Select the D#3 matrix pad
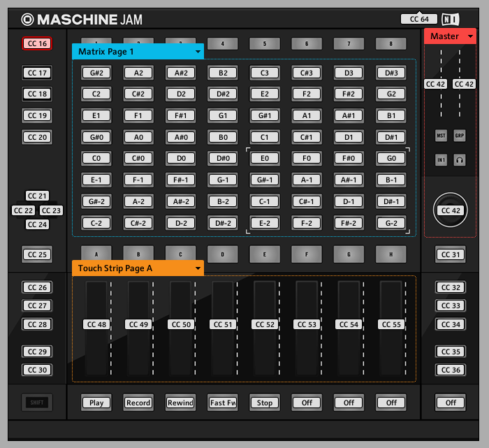 (x=391, y=73)
